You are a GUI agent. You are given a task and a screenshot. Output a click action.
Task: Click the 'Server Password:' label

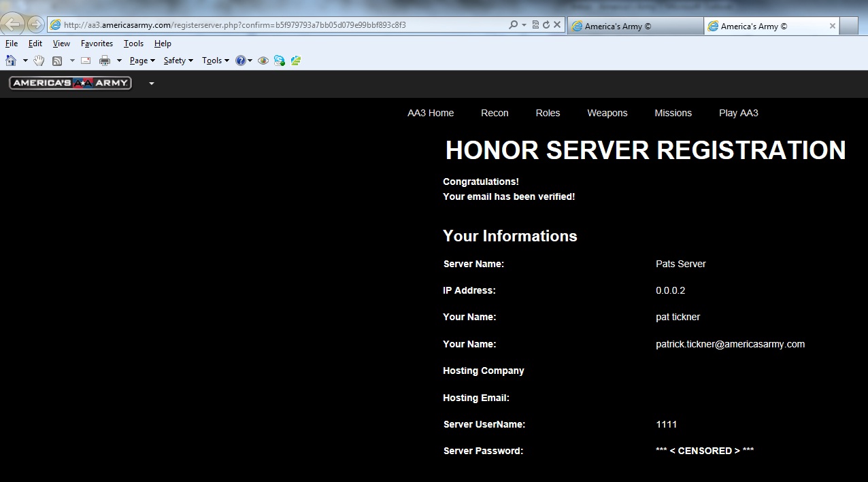coord(483,451)
